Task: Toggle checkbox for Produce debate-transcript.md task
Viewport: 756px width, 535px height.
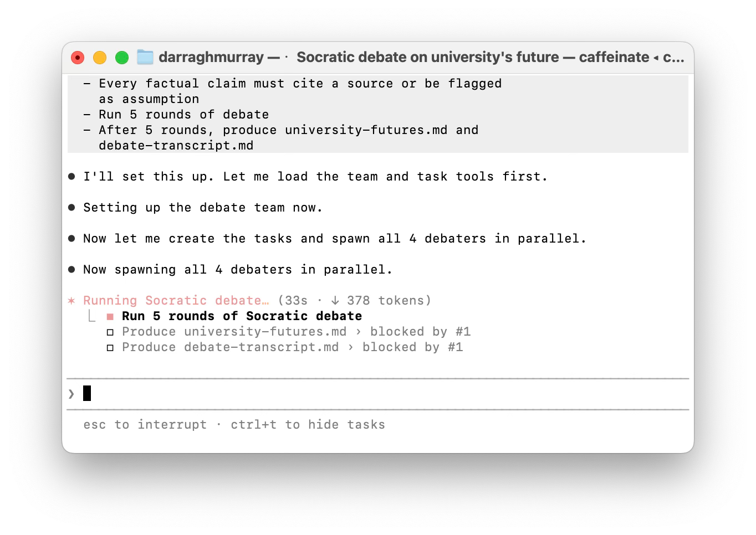Action: tap(110, 348)
